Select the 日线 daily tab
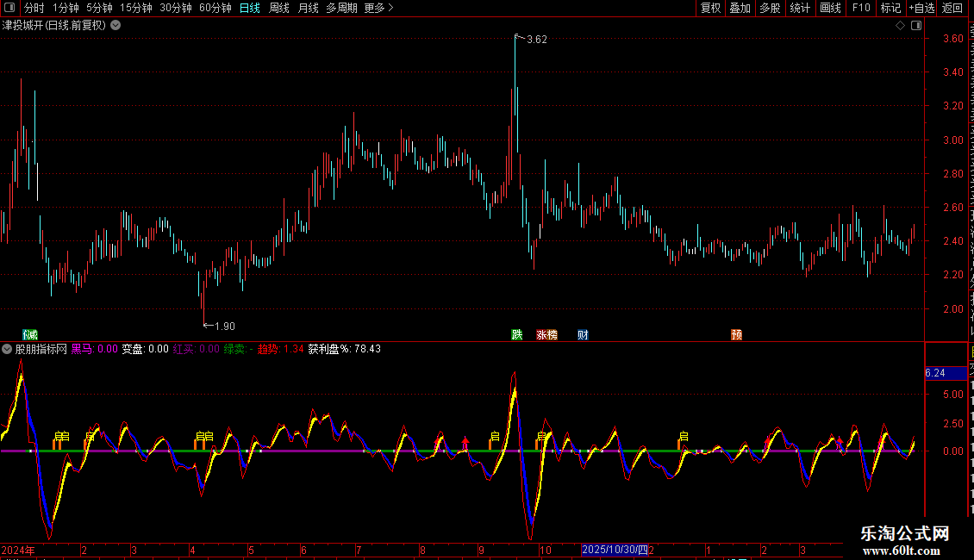The height and width of the screenshot is (560, 974). point(250,8)
